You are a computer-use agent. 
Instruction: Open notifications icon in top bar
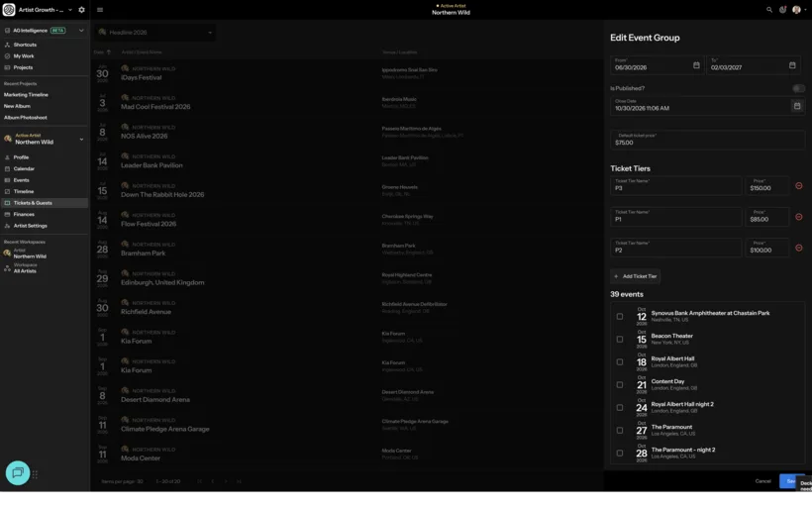[x=782, y=10]
